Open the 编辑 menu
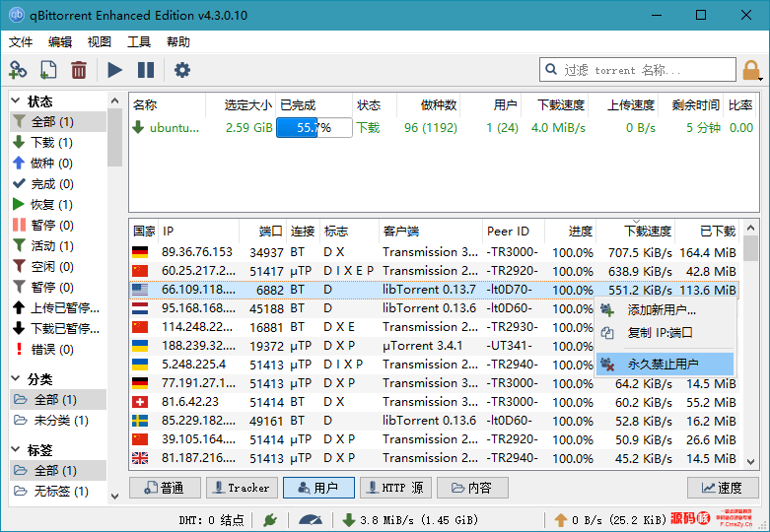 click(60, 42)
